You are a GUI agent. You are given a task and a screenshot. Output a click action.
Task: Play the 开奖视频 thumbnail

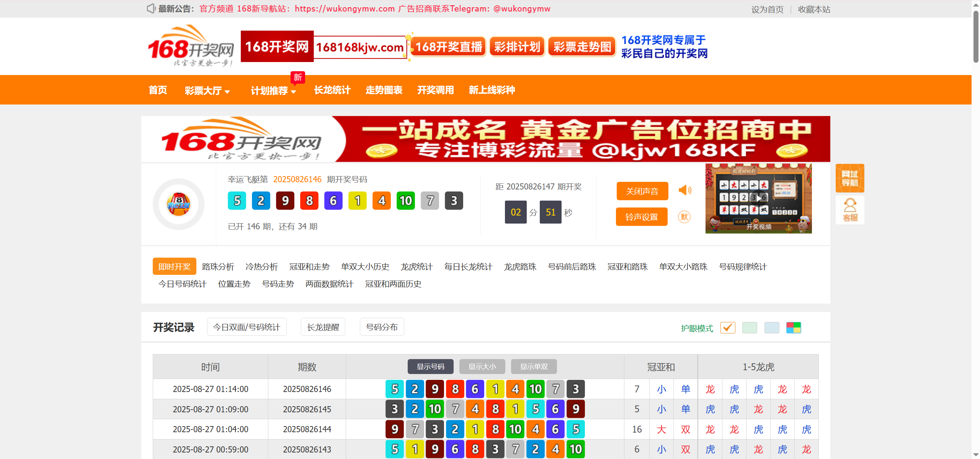coord(758,198)
